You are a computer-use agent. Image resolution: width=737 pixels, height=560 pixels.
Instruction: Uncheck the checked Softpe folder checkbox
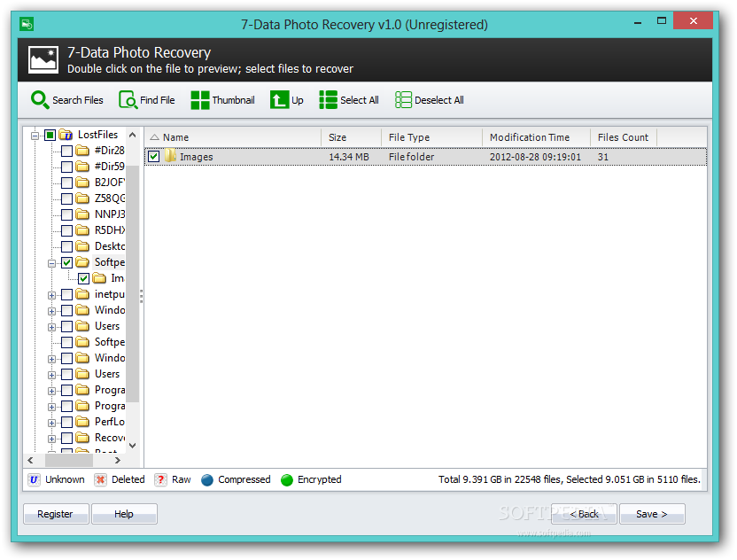point(66,262)
